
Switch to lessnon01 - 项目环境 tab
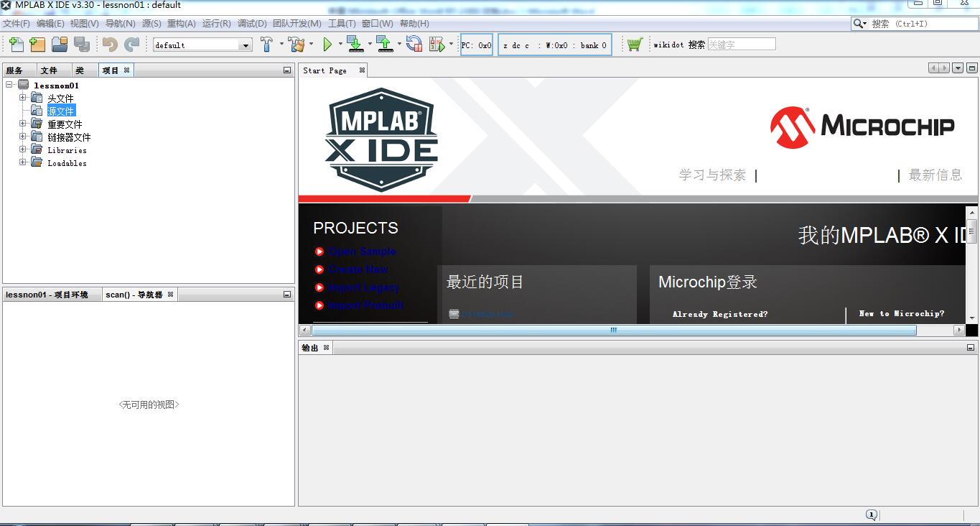click(47, 295)
